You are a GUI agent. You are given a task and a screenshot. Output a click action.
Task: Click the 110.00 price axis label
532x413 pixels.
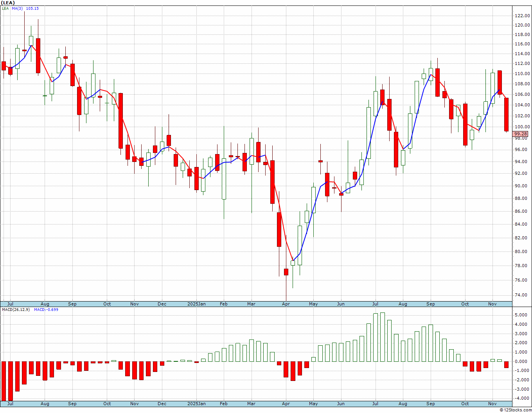(522, 74)
